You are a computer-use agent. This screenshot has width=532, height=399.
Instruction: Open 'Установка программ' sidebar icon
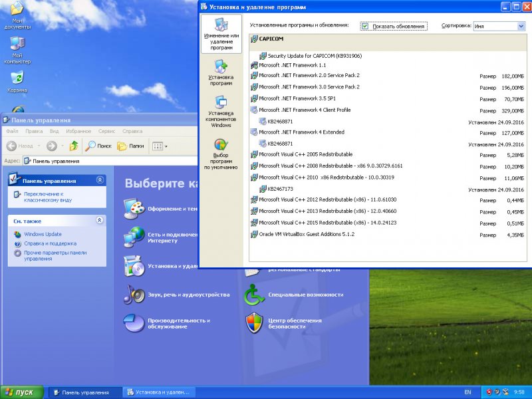coord(221,72)
